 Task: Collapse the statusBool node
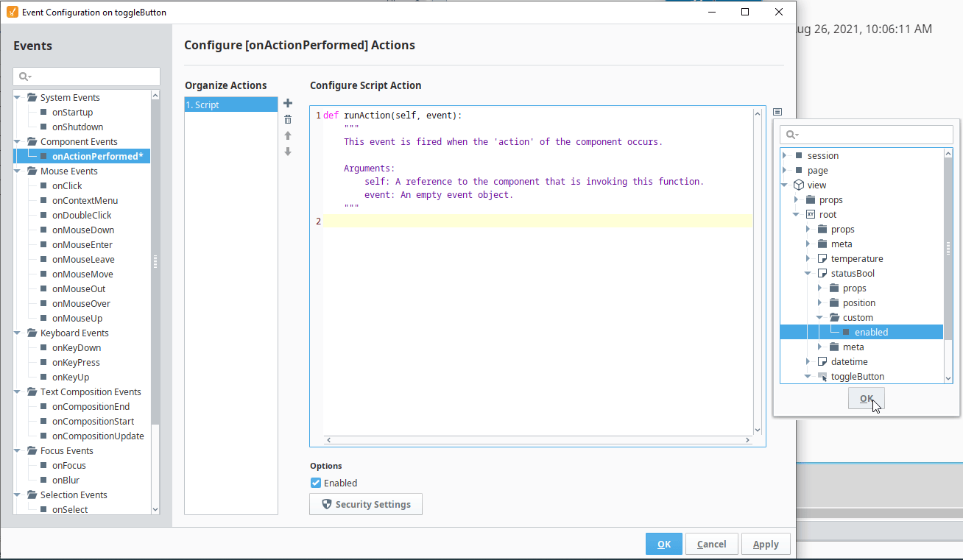point(808,274)
